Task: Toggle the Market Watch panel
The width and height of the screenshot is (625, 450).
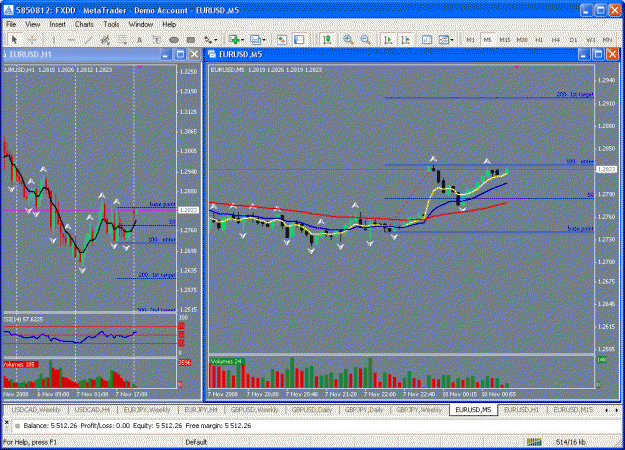Action: pos(282,39)
